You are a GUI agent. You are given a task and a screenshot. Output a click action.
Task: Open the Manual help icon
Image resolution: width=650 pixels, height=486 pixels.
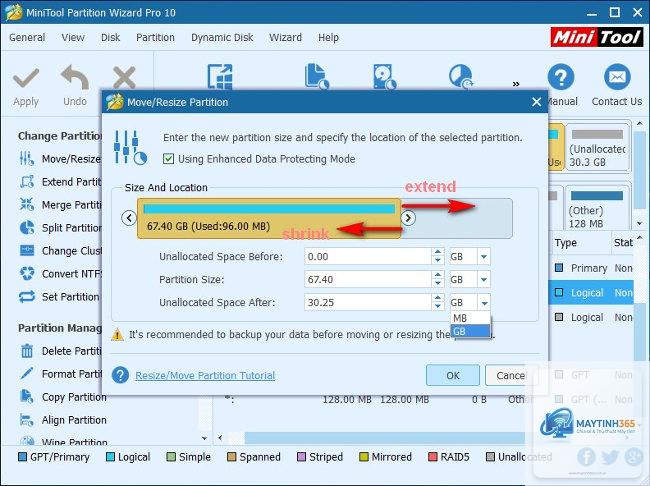(x=560, y=77)
